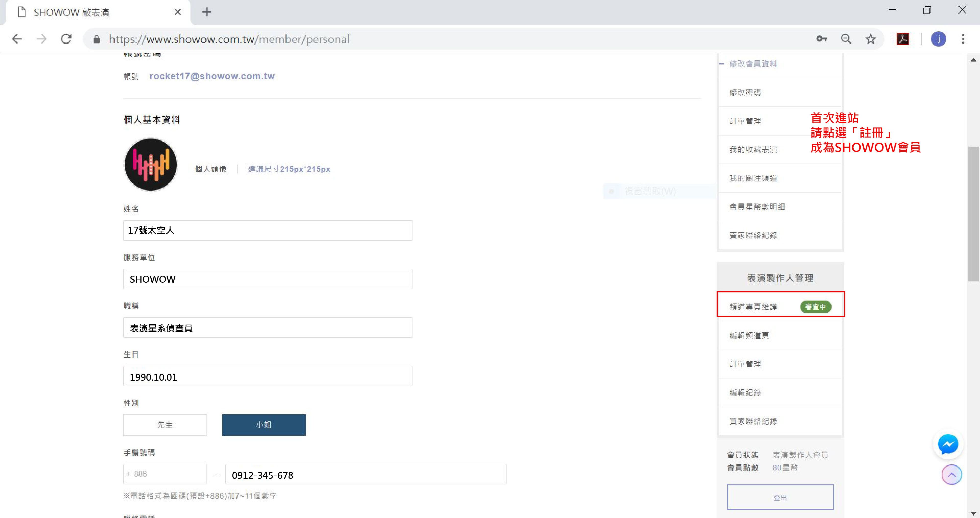Close the SHOWOW 敲表演 tab
Image resolution: width=980 pixels, height=518 pixels.
tap(178, 12)
